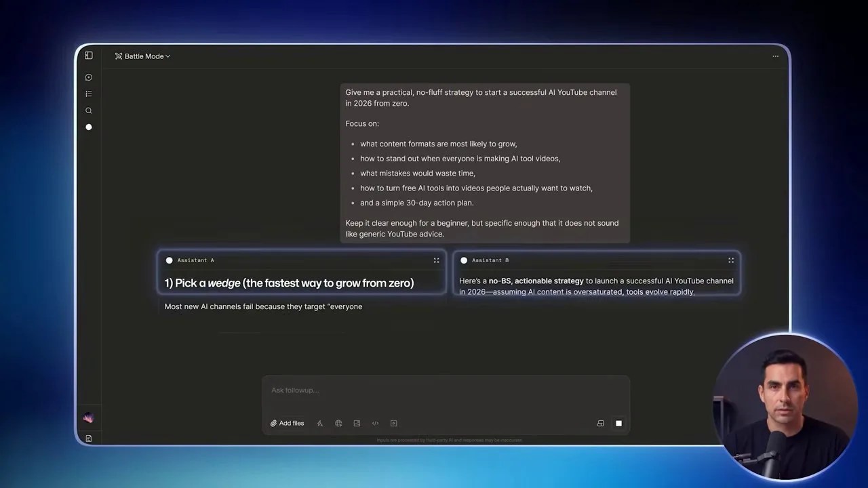
Task: Select the translate-style tool icon
Action: (x=320, y=423)
